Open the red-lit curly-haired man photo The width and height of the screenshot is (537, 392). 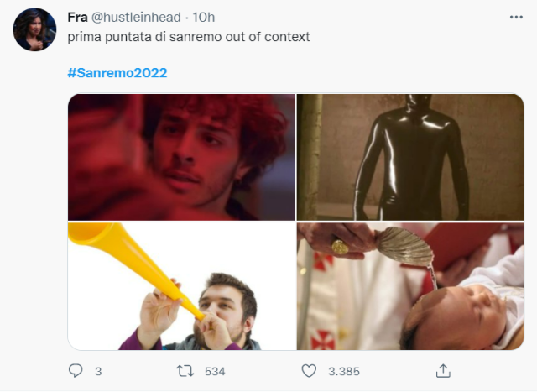[181, 157]
